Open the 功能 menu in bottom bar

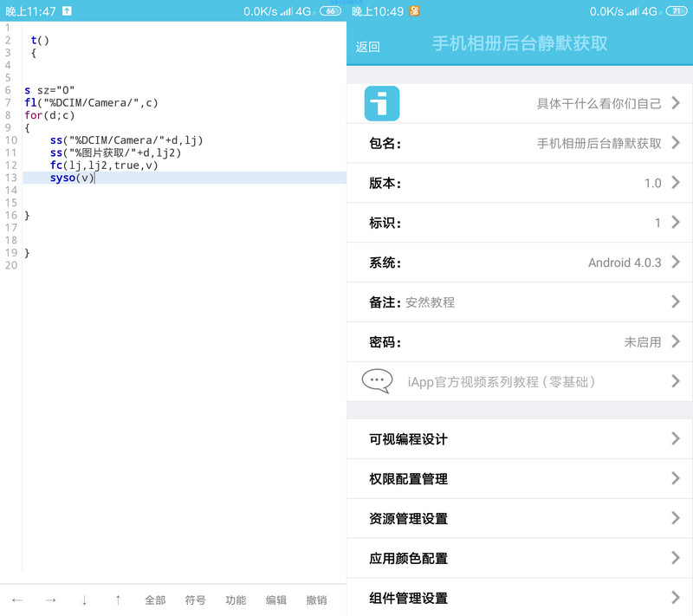(236, 599)
